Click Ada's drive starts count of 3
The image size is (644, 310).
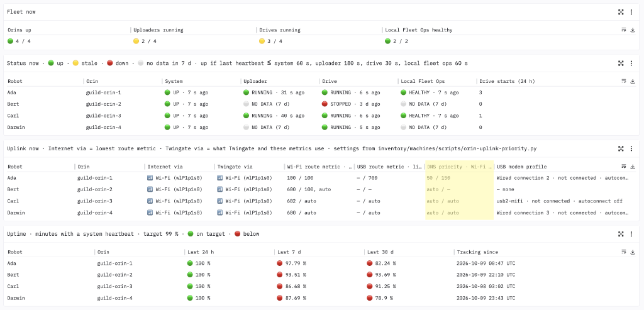tap(480, 93)
